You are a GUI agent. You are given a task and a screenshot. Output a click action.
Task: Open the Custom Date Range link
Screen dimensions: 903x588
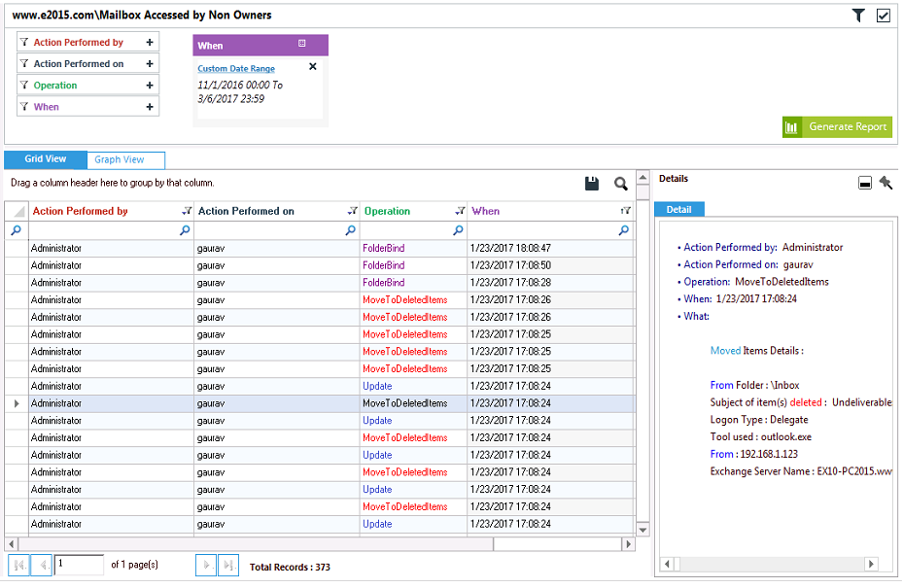tap(236, 69)
